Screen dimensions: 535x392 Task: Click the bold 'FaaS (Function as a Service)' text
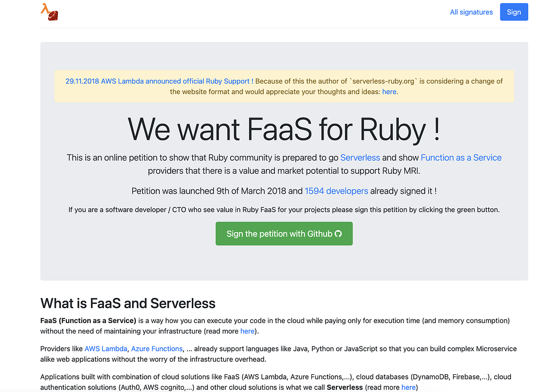pos(88,320)
